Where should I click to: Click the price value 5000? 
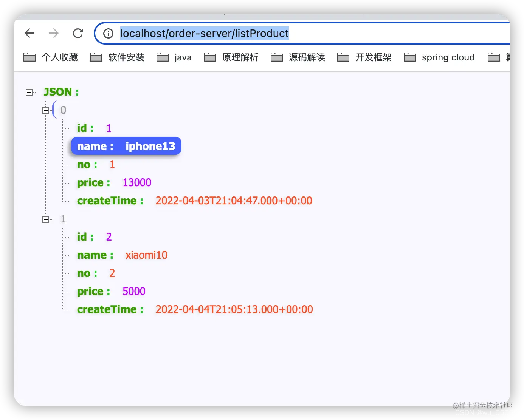(134, 292)
